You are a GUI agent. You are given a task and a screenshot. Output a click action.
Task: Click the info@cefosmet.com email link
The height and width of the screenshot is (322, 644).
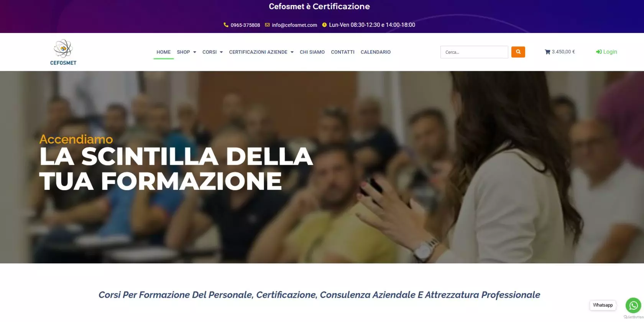[x=294, y=25]
